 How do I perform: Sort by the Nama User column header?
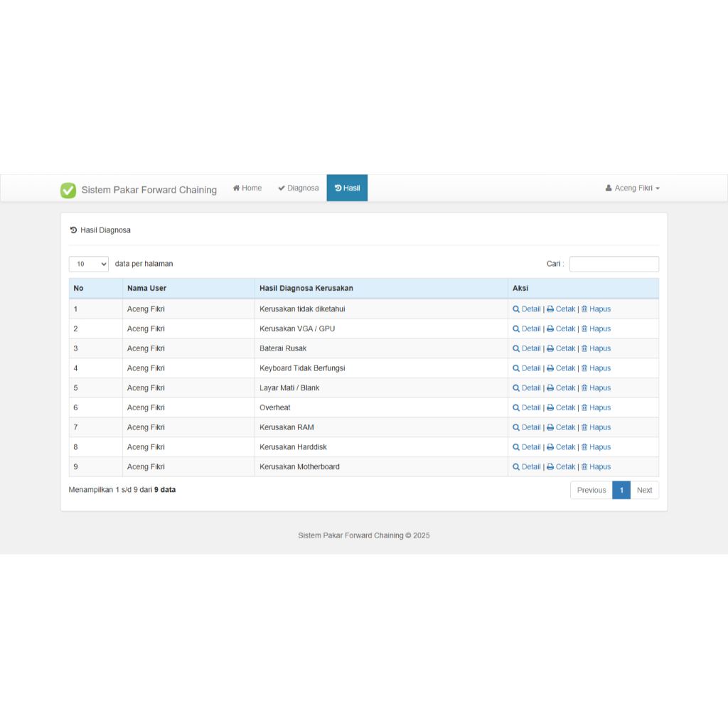(x=188, y=289)
